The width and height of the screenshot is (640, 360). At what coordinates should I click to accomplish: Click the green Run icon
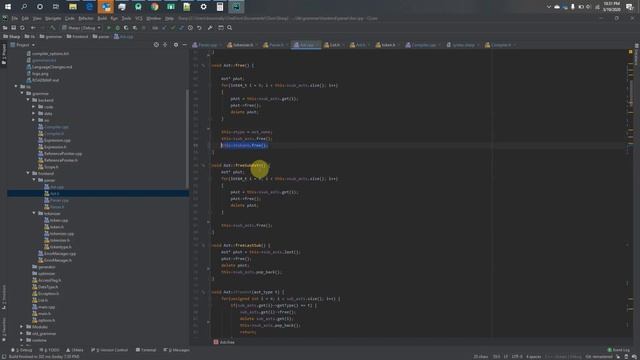109,28
